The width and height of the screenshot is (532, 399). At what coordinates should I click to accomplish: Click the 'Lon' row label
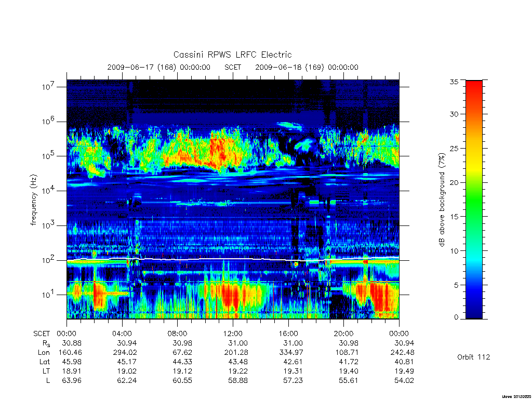coord(44,353)
